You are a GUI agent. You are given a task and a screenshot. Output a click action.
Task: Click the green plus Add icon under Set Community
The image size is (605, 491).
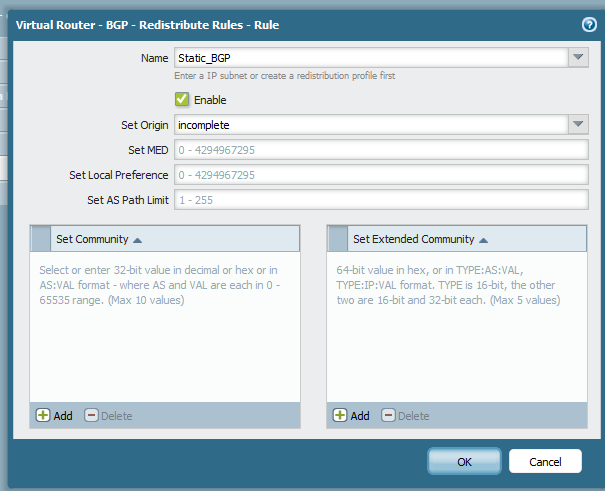43,415
